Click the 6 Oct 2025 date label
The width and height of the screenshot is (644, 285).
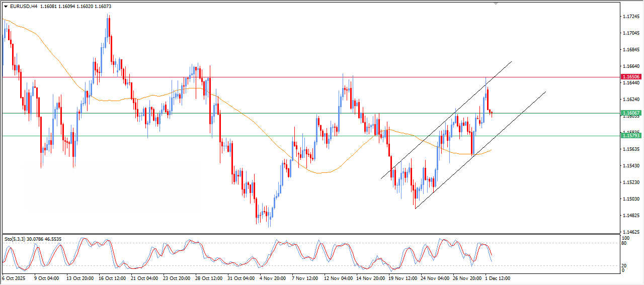[14, 278]
